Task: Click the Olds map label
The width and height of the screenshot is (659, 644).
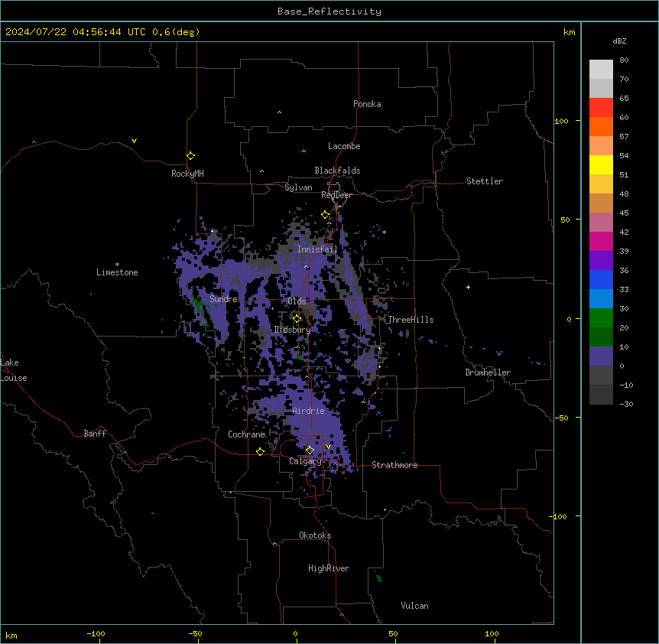Action: tap(297, 301)
